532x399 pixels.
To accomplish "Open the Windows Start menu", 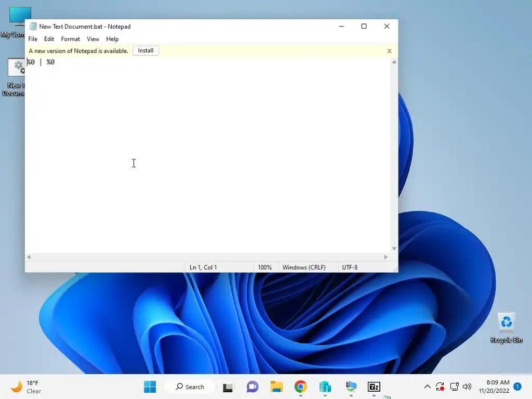I will pyautogui.click(x=150, y=387).
